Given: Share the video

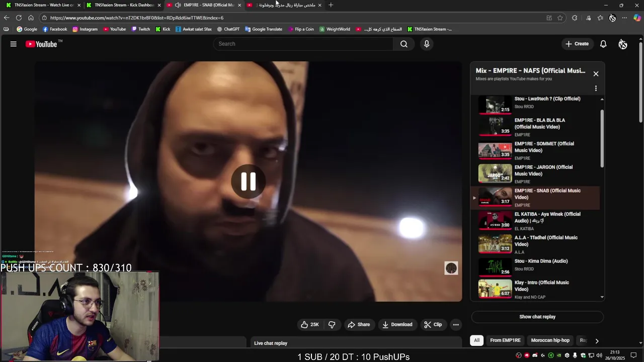Looking at the screenshot, I should (x=359, y=325).
